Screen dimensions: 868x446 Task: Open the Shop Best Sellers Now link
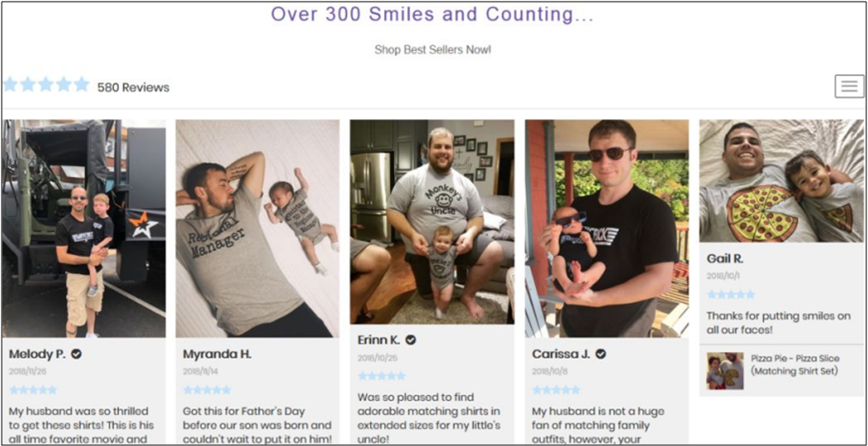[433, 50]
